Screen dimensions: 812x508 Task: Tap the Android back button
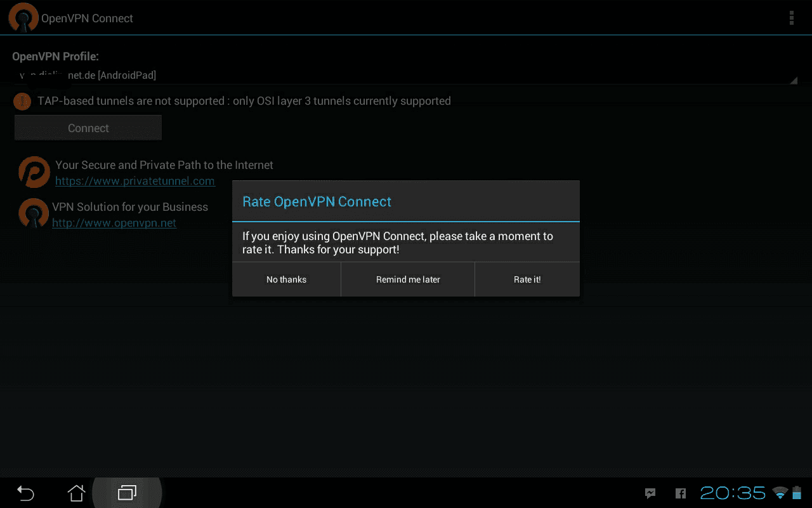click(25, 493)
